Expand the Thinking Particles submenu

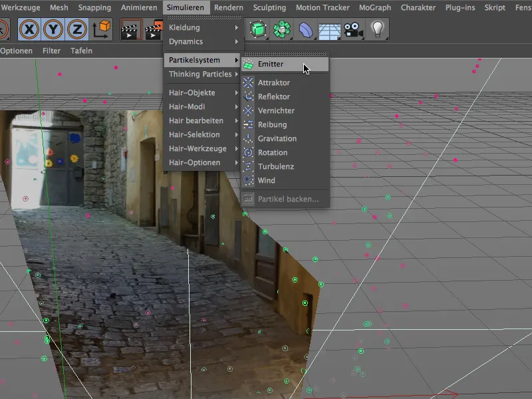203,74
